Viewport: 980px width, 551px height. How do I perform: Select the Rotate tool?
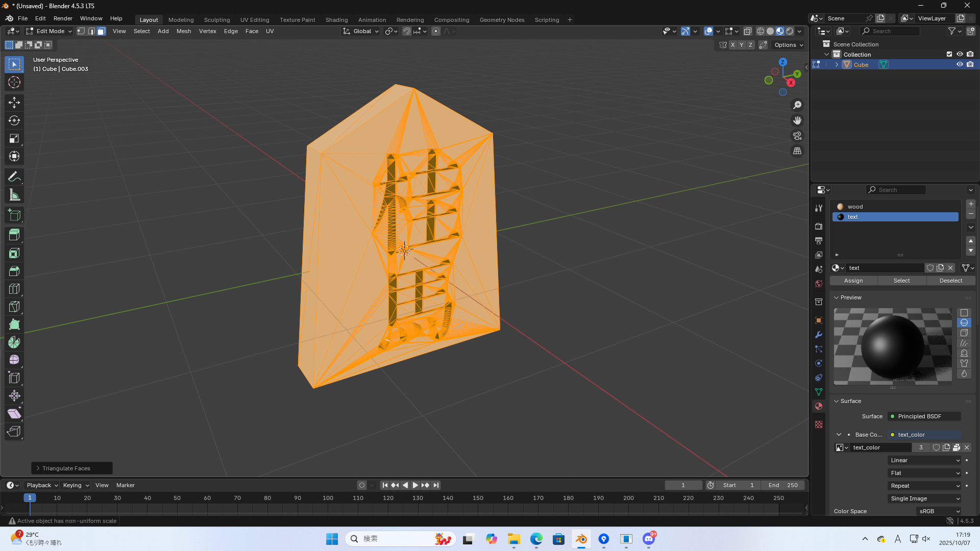click(14, 120)
